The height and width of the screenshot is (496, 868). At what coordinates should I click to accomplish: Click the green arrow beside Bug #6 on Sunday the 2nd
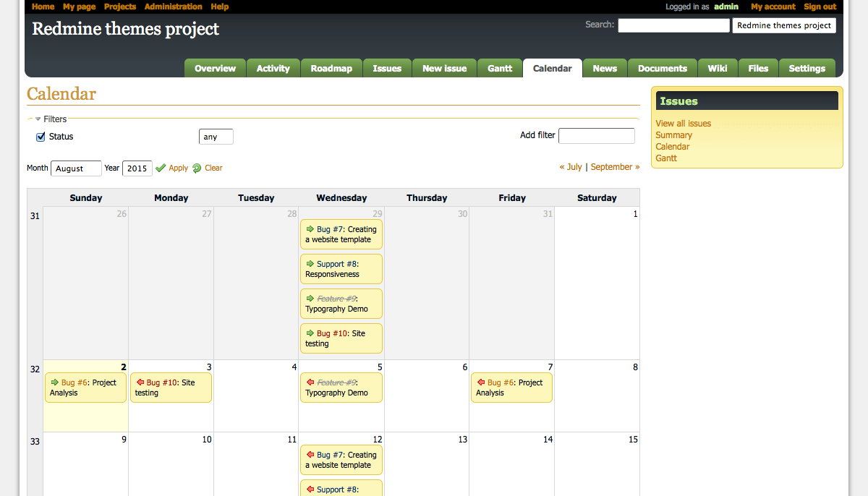pyautogui.click(x=54, y=382)
